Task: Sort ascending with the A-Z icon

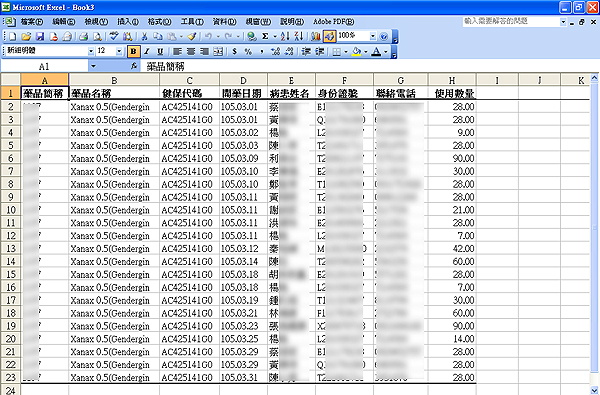Action: (285, 36)
